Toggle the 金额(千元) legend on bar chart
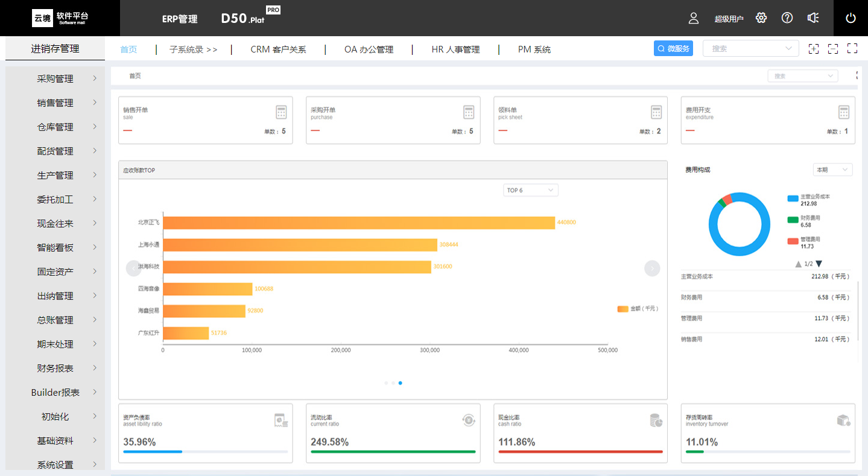This screenshot has width=868, height=476. [x=638, y=309]
